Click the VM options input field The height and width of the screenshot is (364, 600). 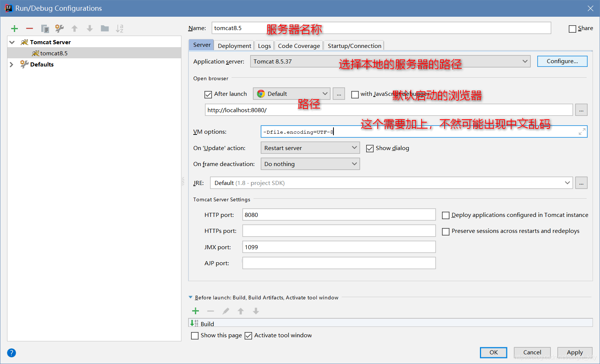pyautogui.click(x=424, y=131)
